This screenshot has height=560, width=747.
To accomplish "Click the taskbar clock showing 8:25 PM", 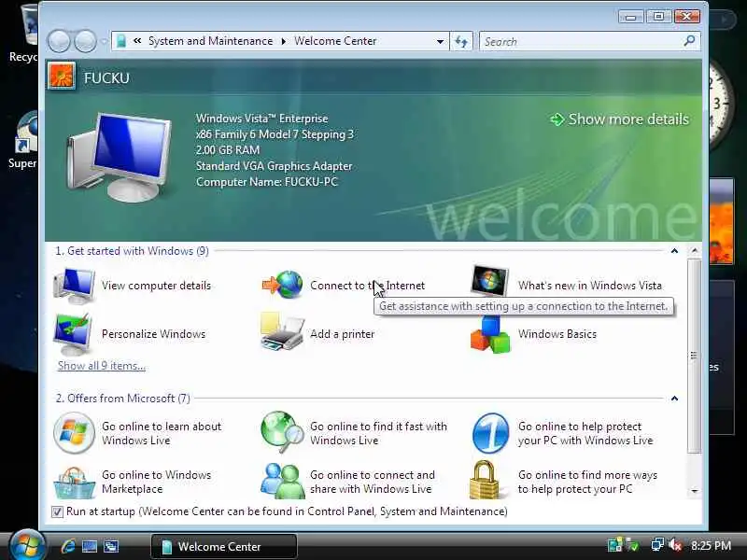I will pyautogui.click(x=711, y=545).
